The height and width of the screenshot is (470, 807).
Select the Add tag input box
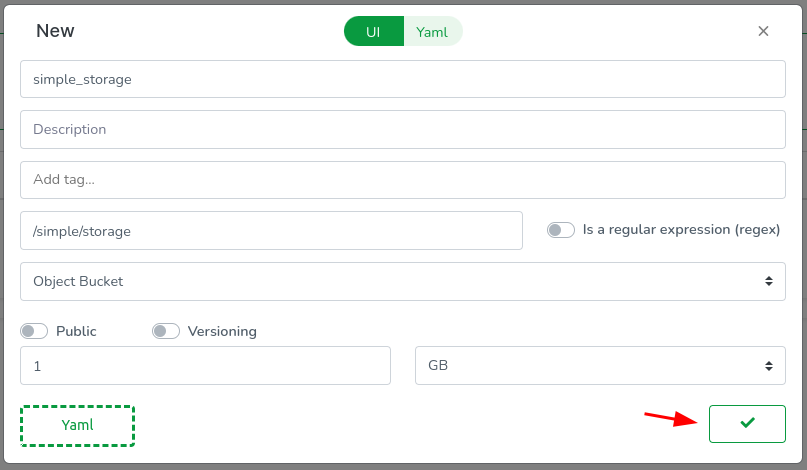[x=402, y=180]
